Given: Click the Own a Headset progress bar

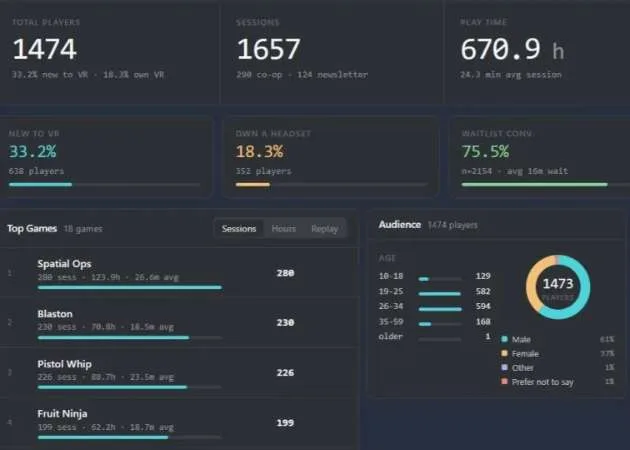Looking at the screenshot, I should point(331,185).
